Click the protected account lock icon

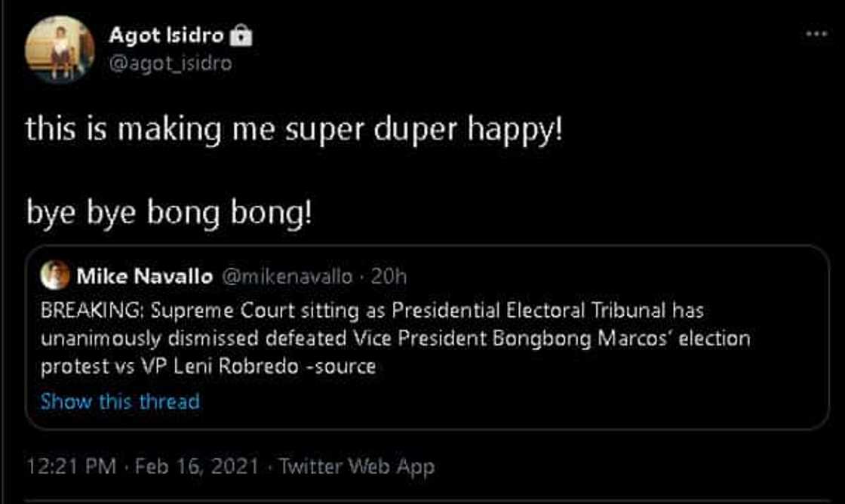tap(241, 35)
